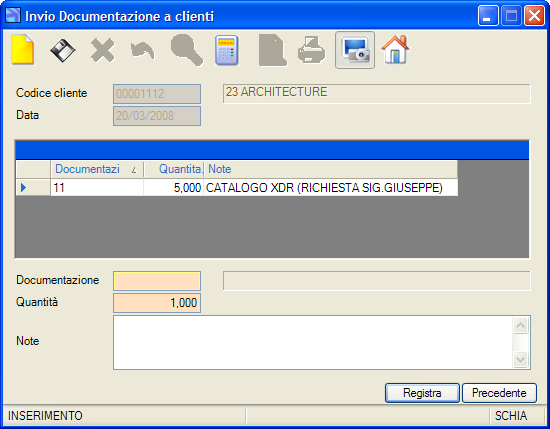Save using the floppy disk icon
550x429 pixels.
click(x=63, y=51)
